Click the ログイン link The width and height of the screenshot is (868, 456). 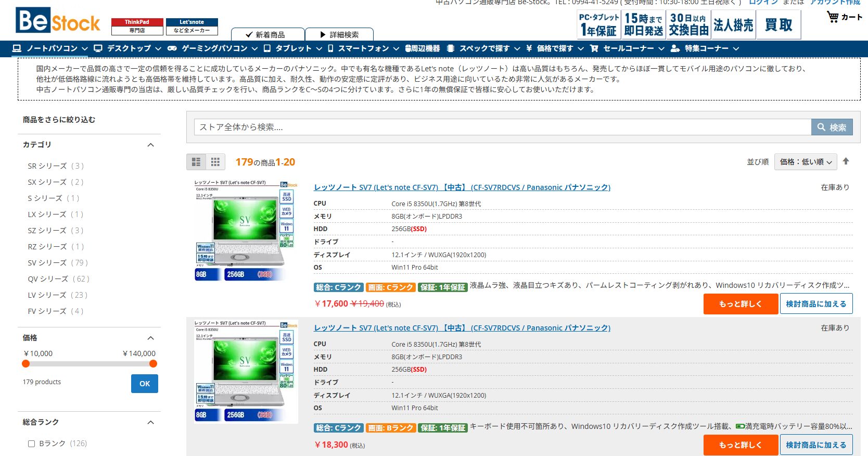[763, 2]
